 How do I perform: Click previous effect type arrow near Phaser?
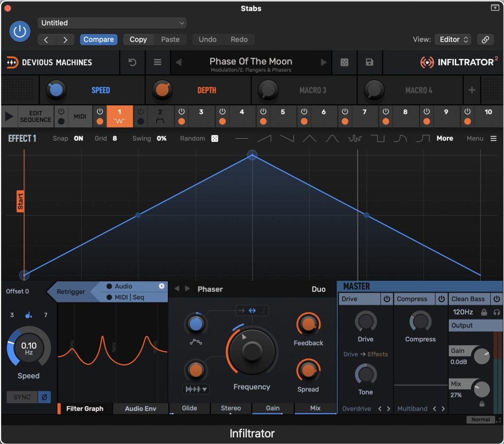pyautogui.click(x=177, y=289)
